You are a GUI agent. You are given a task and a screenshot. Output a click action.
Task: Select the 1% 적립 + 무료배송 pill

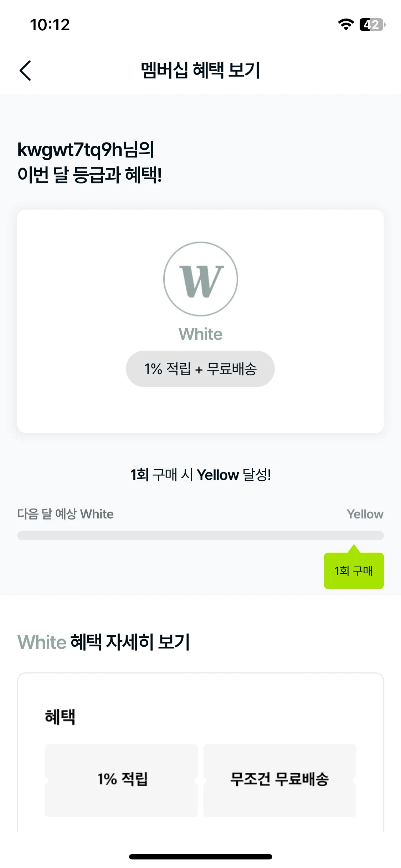[200, 369]
